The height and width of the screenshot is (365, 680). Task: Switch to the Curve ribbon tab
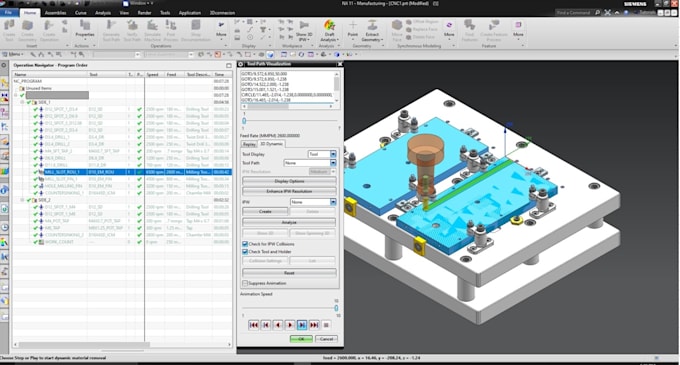81,13
